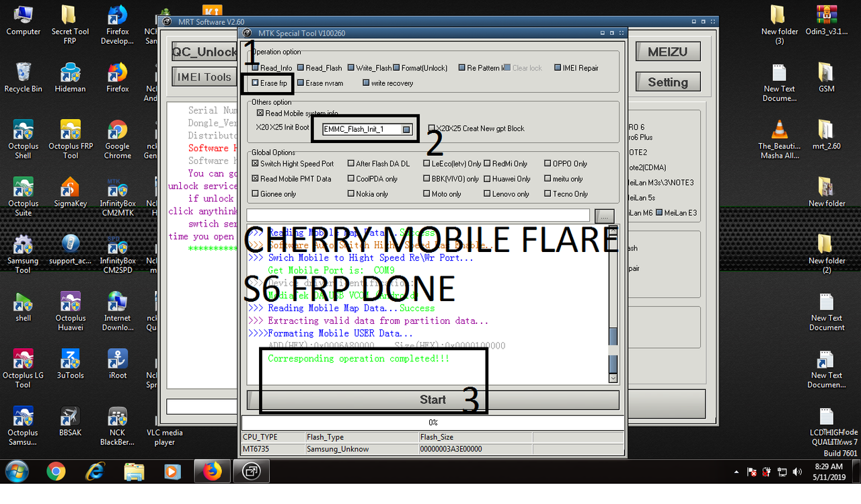Launch Internet Download Manager shortcut

tap(117, 311)
